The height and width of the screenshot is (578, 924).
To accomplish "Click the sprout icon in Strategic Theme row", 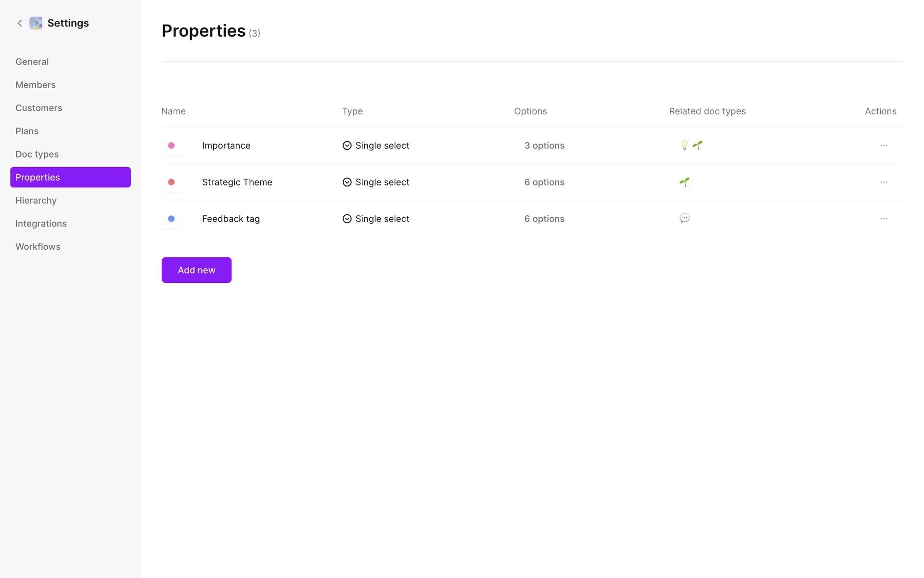I will [x=684, y=182].
